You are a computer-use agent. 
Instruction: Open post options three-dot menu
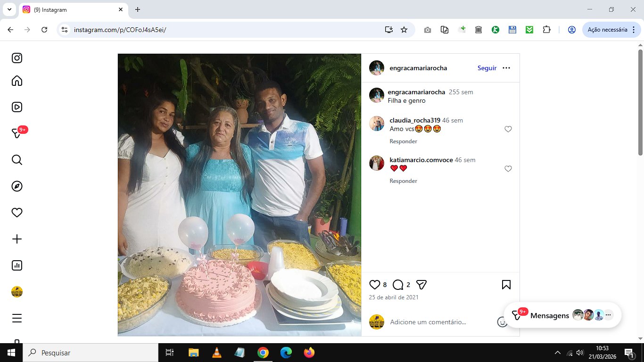(x=506, y=68)
